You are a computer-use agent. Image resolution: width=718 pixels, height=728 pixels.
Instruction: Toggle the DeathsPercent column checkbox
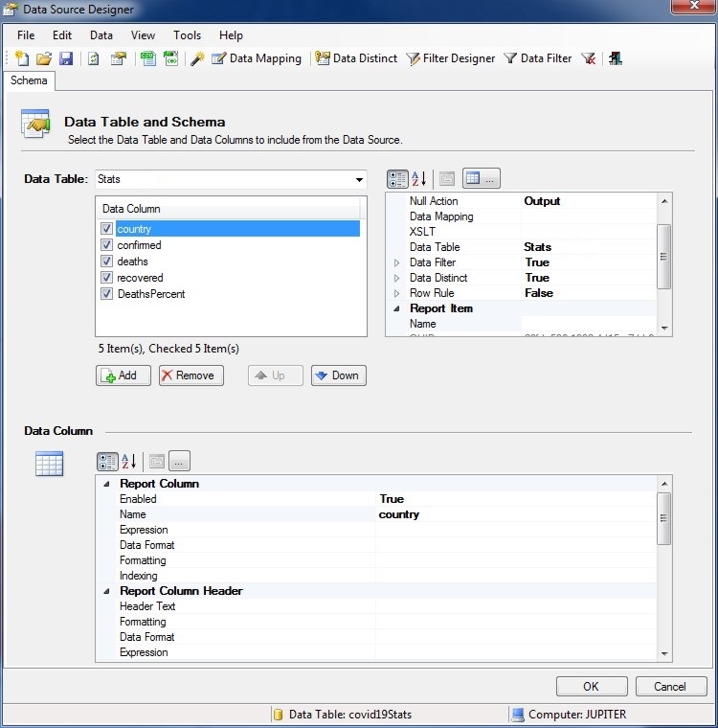[107, 294]
